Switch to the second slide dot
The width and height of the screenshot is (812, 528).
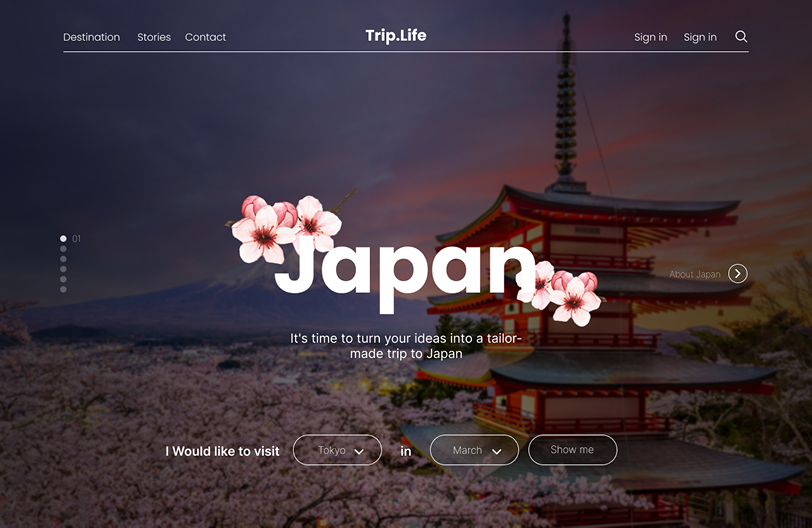point(63,249)
